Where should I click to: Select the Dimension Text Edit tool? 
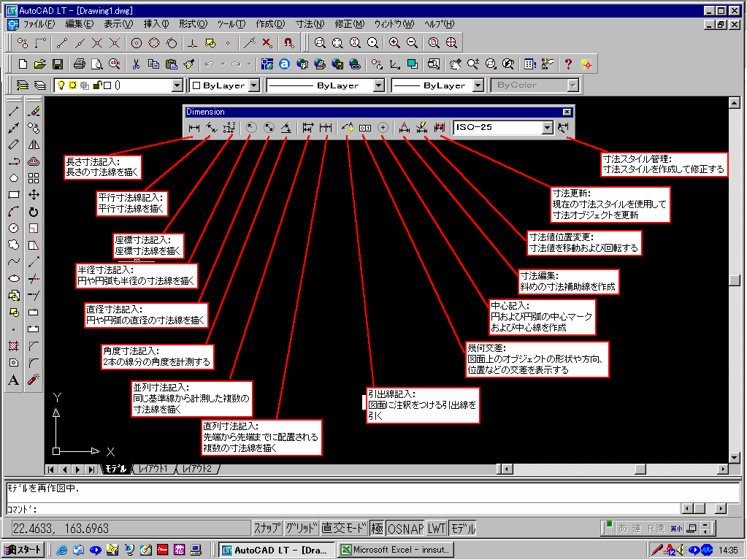(x=422, y=128)
